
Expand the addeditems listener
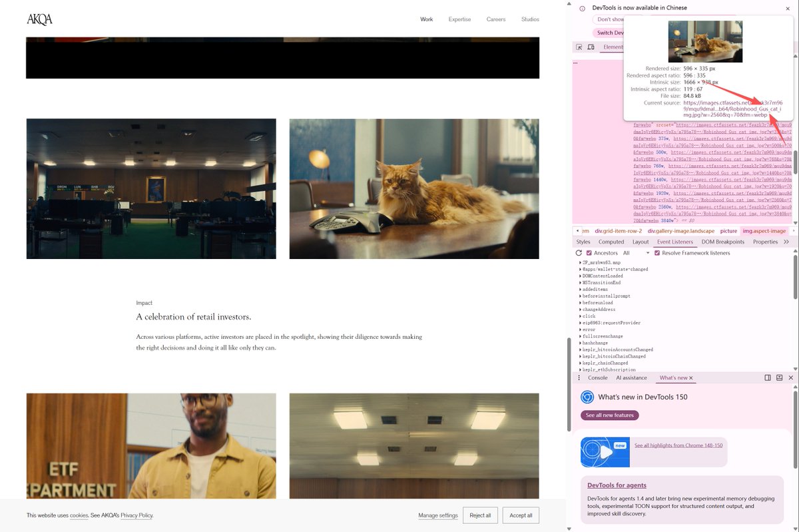pos(595,290)
